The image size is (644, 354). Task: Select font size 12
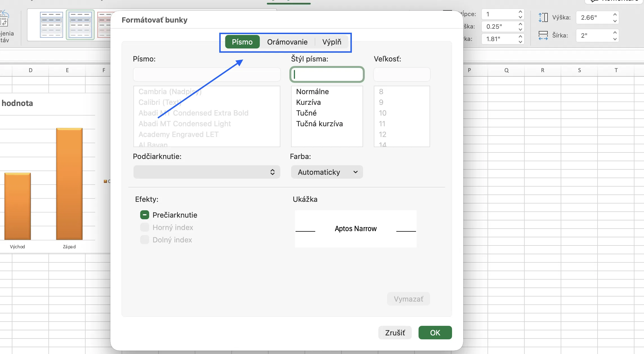[383, 134]
